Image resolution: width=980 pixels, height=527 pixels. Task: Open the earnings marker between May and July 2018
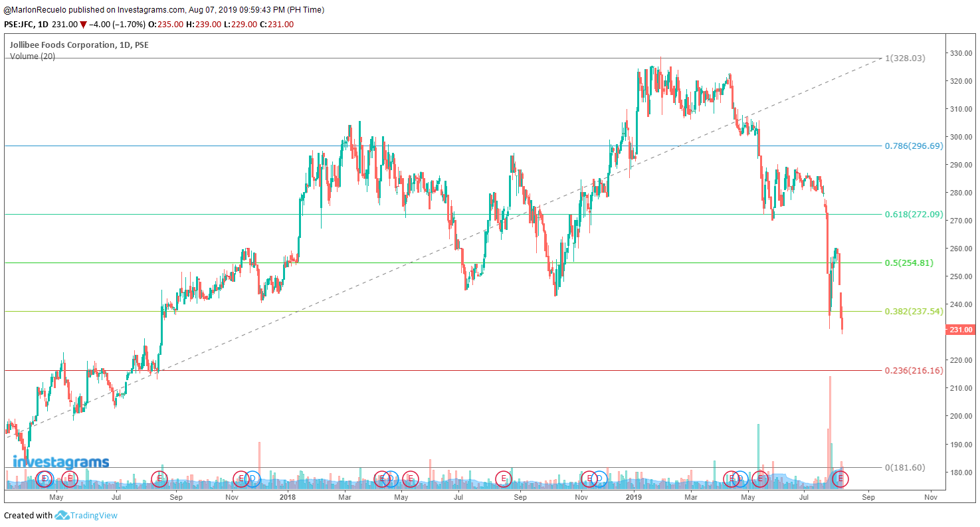click(x=411, y=478)
